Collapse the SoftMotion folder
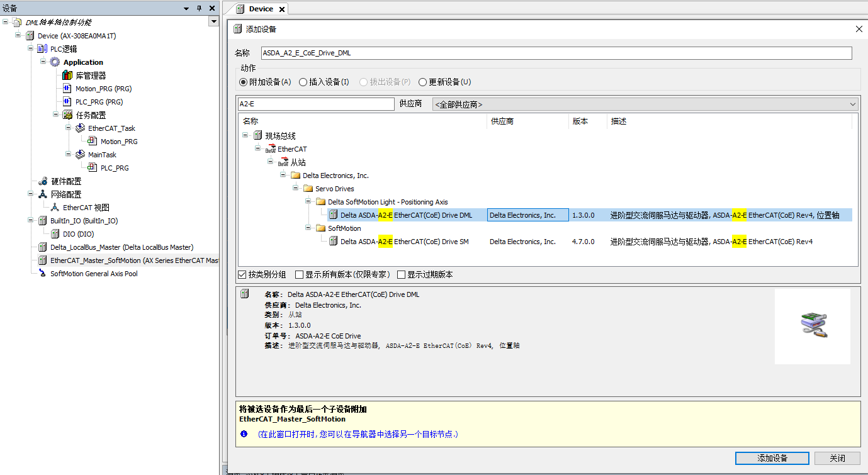The image size is (868, 475). [x=308, y=228]
